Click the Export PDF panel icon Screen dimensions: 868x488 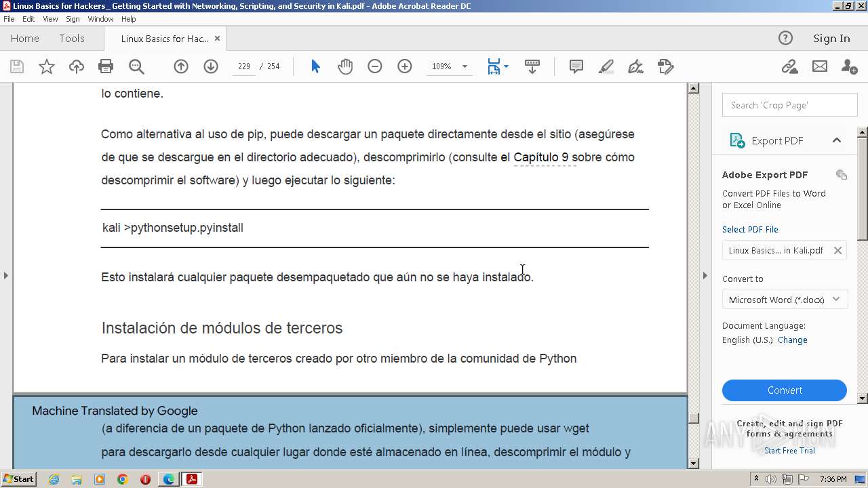tap(737, 140)
